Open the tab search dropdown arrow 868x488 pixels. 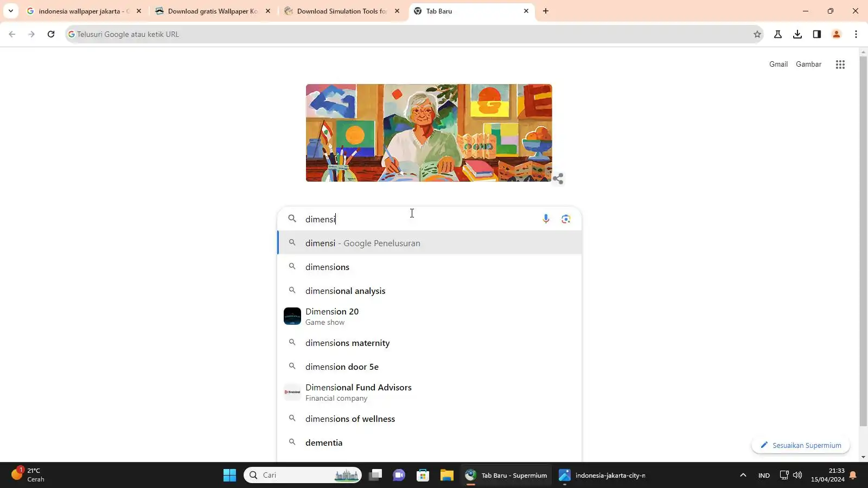10,11
